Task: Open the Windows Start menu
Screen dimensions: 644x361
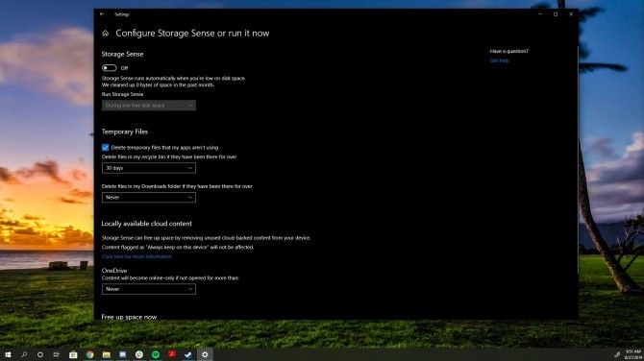Action: [8, 354]
